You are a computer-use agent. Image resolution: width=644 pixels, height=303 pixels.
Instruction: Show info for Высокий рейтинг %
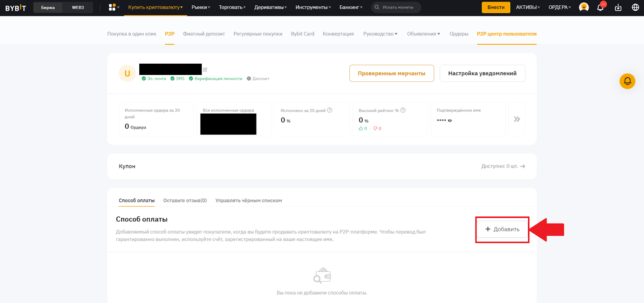[x=403, y=110]
